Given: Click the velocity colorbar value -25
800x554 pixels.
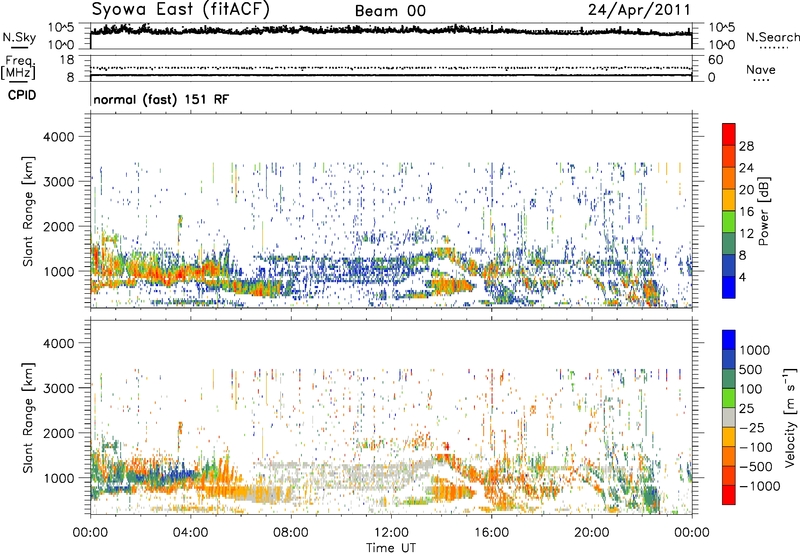Looking at the screenshot, I should coord(752,427).
